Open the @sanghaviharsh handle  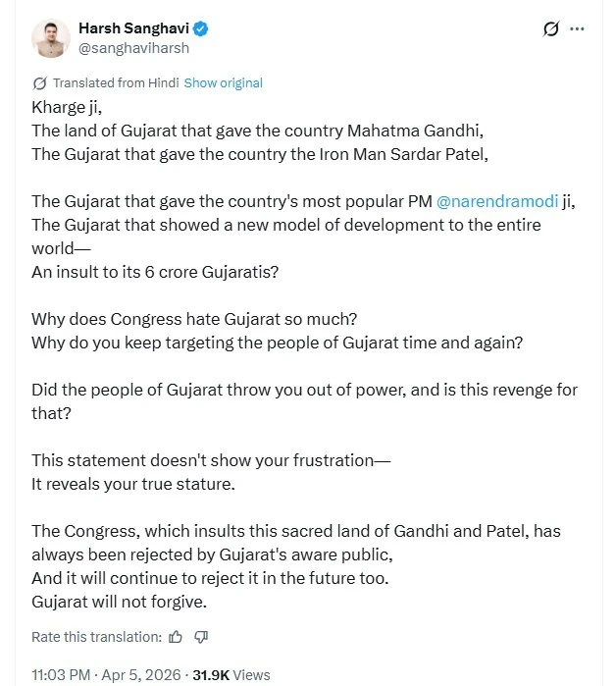(133, 47)
